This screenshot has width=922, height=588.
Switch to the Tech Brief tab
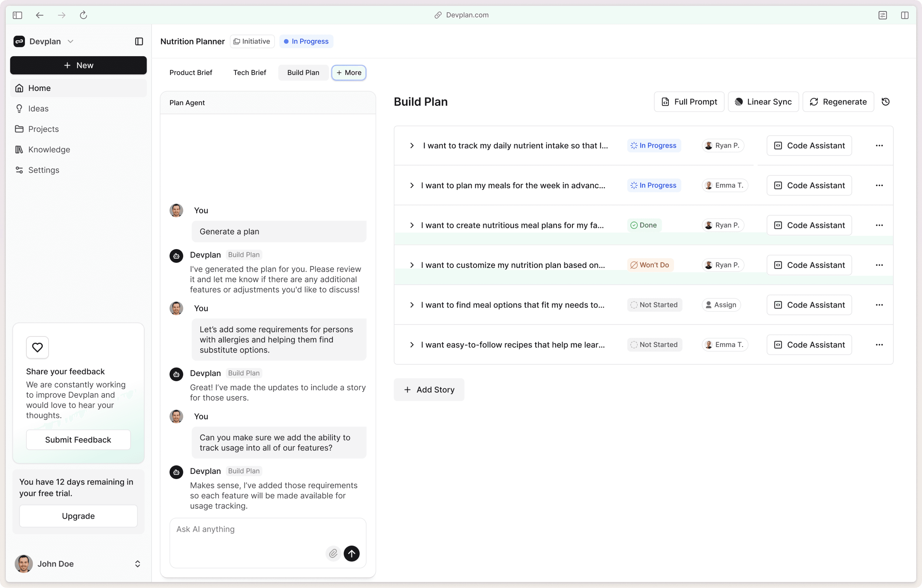250,72
